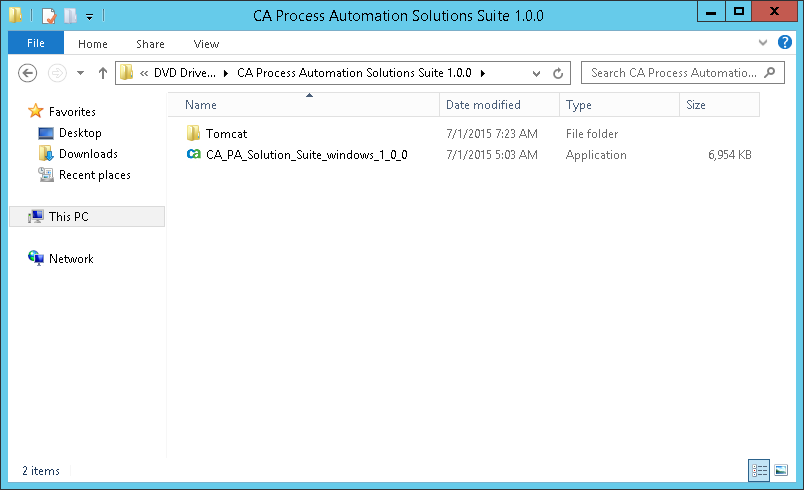Select CA_PA_Solution_Suite_windows_1_0_0 application

(x=306, y=155)
